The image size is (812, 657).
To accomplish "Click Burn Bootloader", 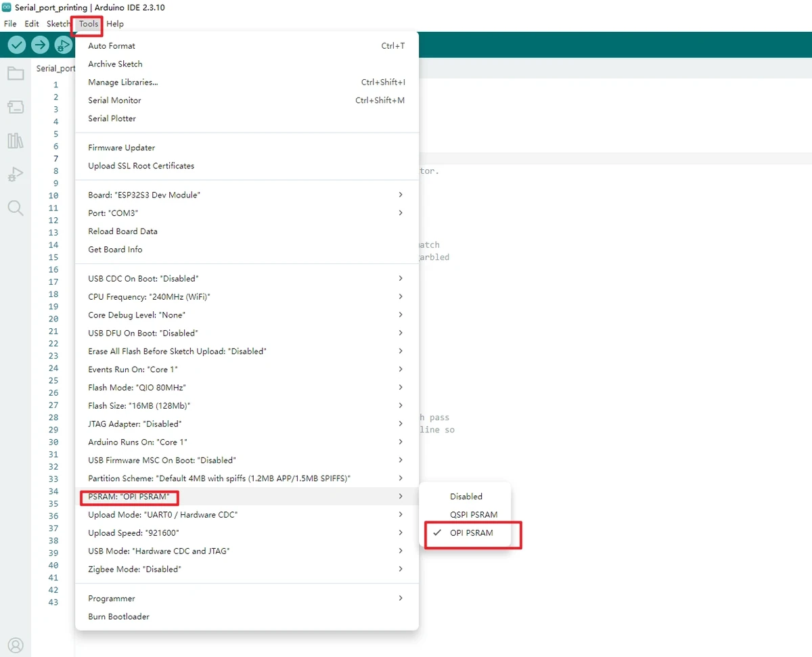I will coord(247,617).
